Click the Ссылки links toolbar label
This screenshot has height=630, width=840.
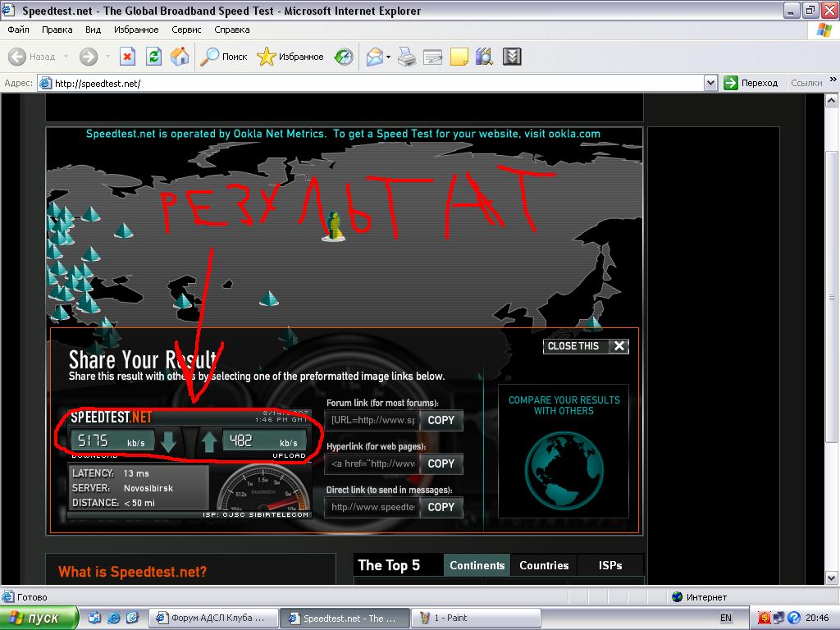806,83
